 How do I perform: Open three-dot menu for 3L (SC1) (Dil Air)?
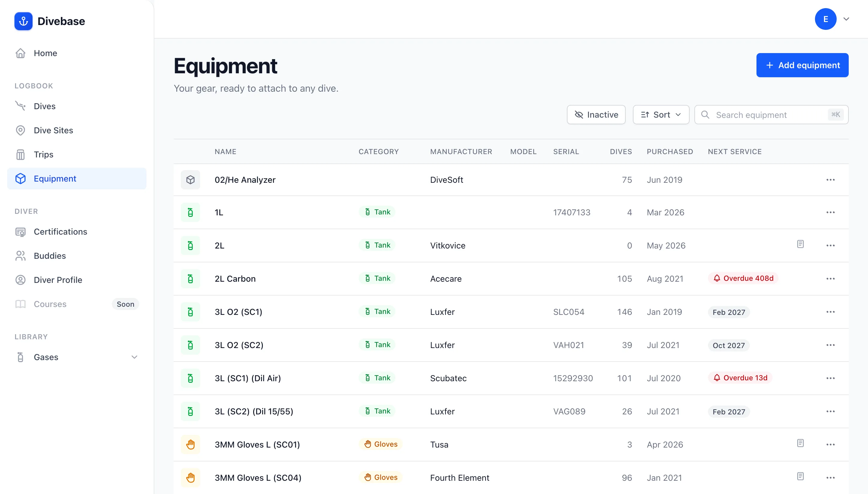click(830, 378)
